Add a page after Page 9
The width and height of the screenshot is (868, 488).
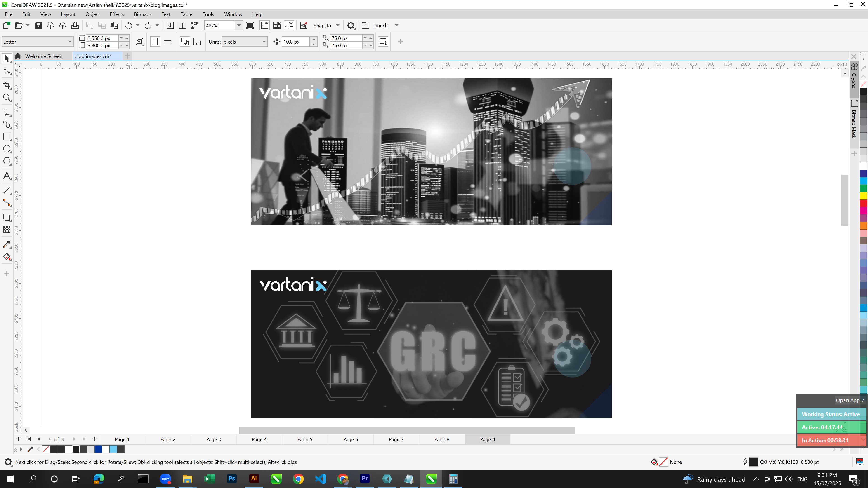[x=95, y=439]
